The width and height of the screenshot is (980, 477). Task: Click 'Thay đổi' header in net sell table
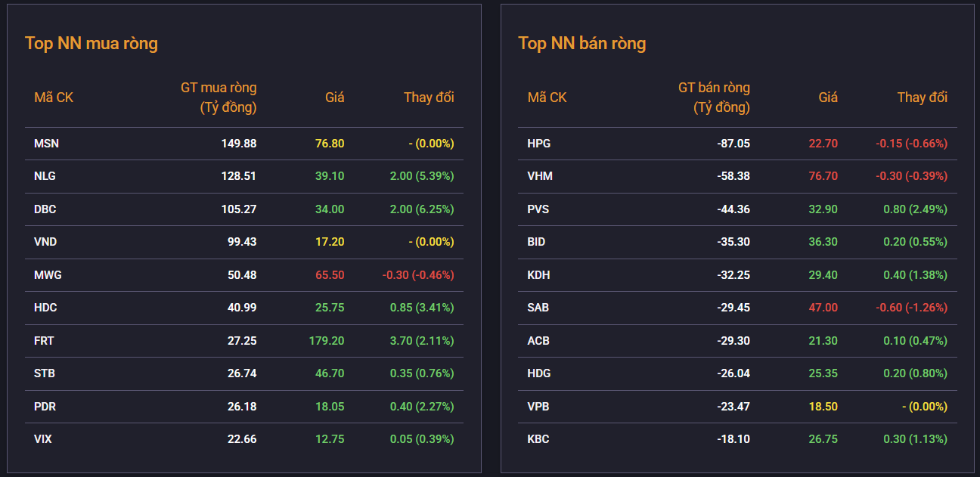(923, 98)
